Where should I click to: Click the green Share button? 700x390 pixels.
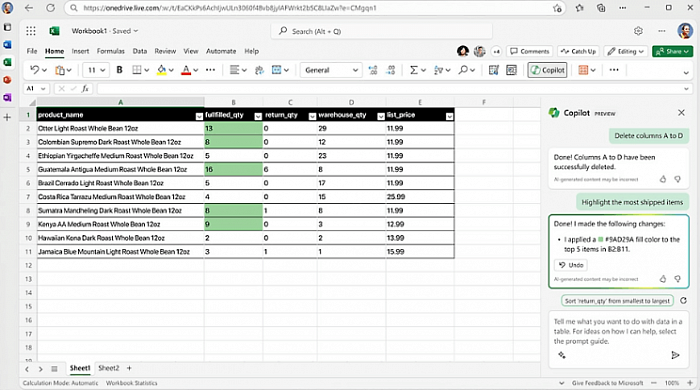(672, 51)
